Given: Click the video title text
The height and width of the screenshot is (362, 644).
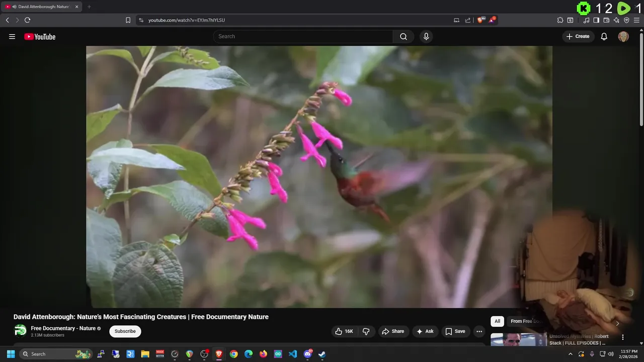Looking at the screenshot, I should [141, 317].
